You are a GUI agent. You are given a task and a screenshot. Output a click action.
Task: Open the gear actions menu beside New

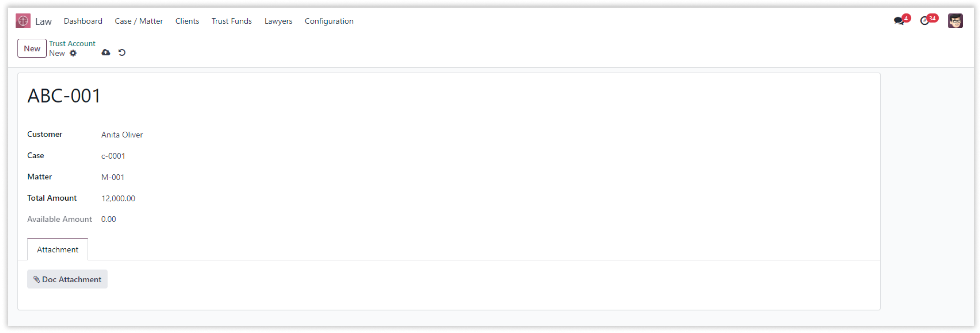73,53
